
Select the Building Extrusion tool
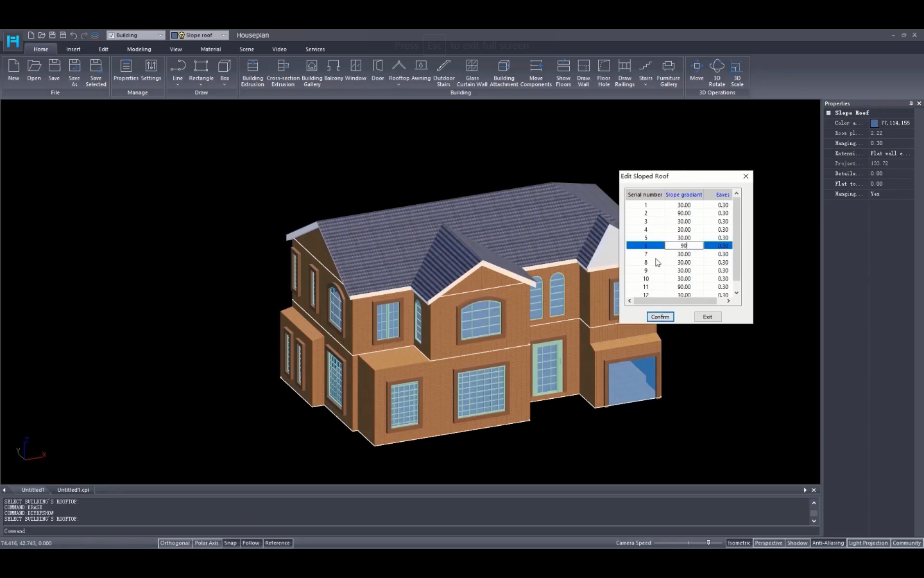click(x=252, y=71)
